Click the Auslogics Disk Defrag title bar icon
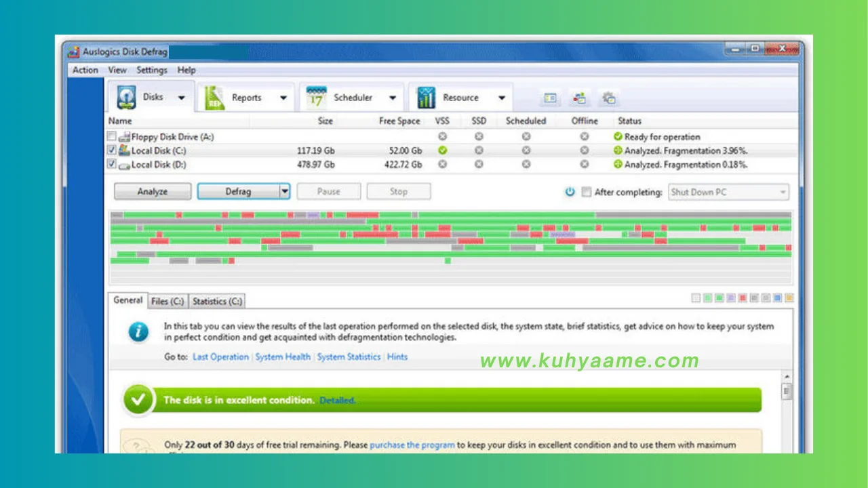Screen dimensions: 868x488 [75, 52]
